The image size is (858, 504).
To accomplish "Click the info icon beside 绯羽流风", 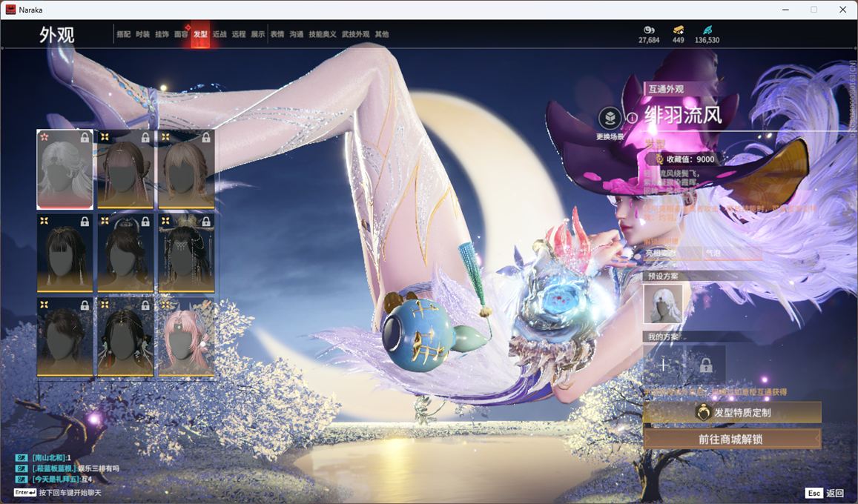I will coord(632,117).
